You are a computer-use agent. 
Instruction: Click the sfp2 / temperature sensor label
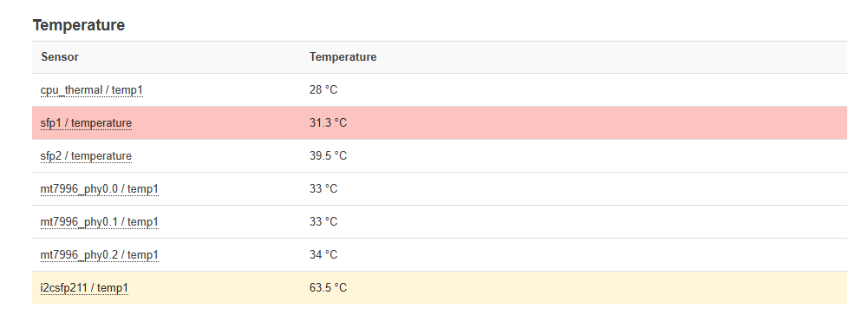[x=87, y=155]
